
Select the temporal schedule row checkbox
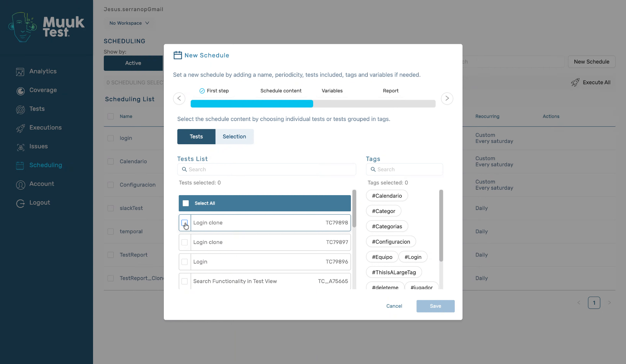click(x=111, y=232)
